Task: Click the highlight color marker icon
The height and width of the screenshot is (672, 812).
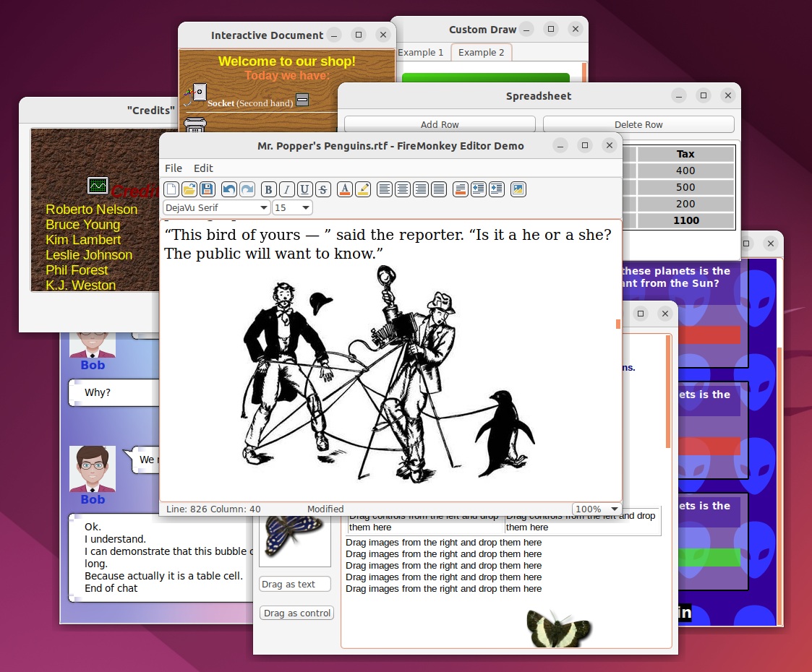Action: [x=363, y=189]
